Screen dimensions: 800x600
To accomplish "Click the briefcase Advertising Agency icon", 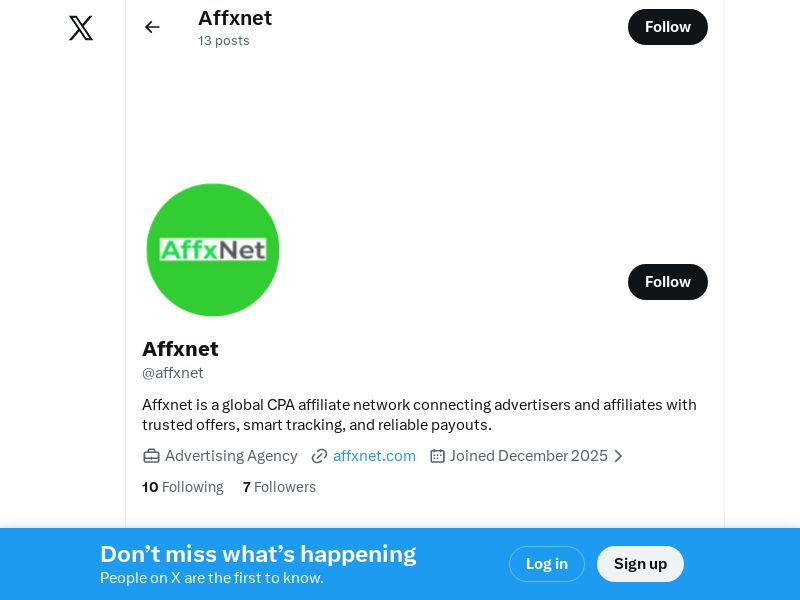I will 151,456.
